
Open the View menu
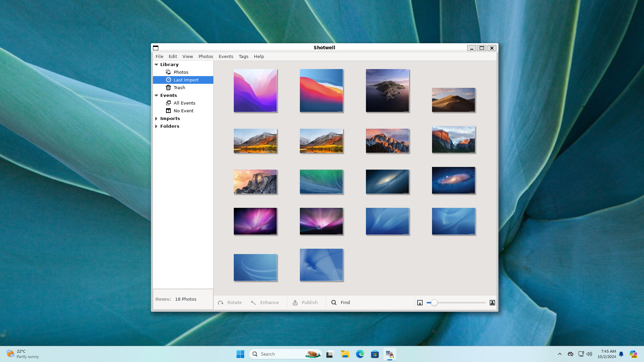tap(187, 56)
